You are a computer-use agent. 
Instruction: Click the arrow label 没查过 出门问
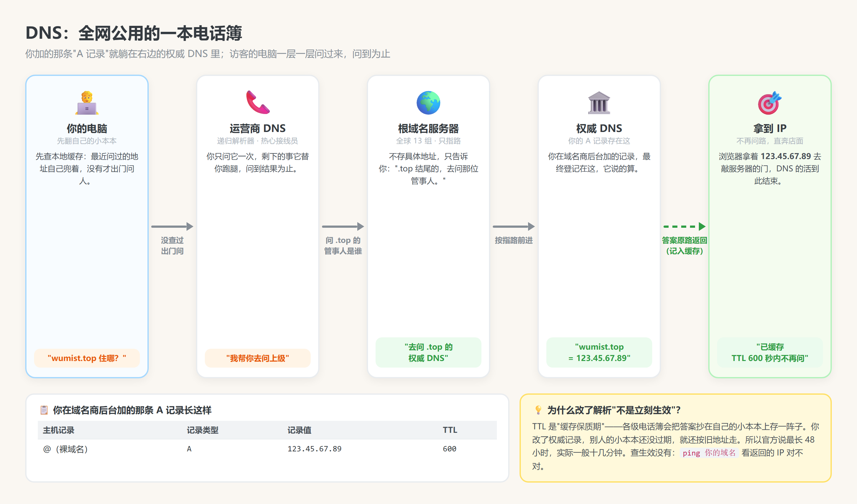[172, 245]
